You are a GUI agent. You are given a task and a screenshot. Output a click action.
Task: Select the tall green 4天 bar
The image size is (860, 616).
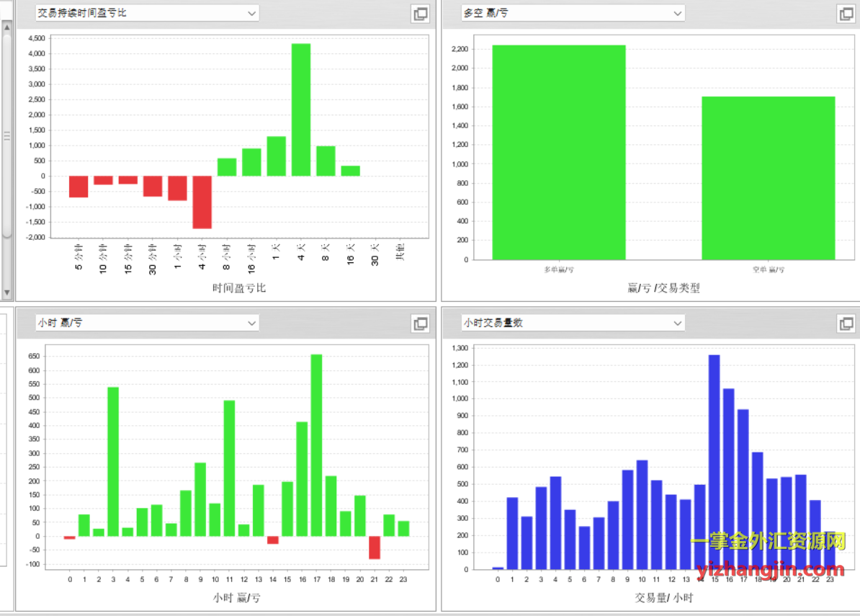(x=301, y=110)
